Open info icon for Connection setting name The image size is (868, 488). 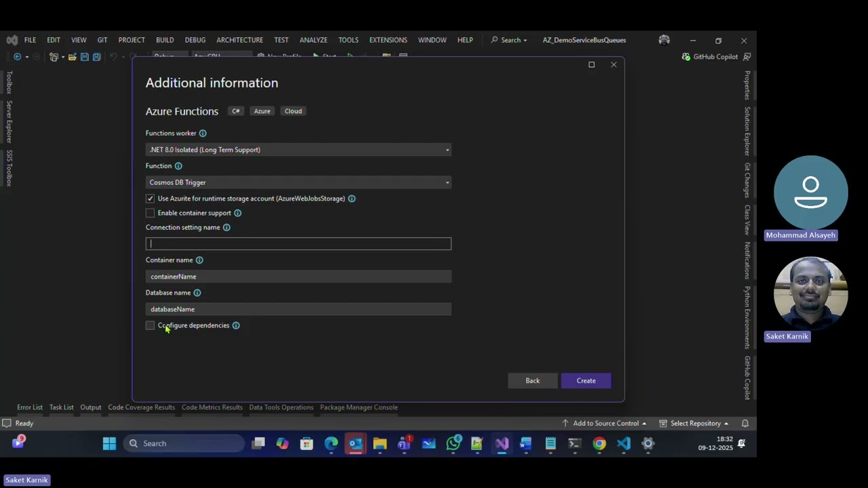[x=226, y=228]
